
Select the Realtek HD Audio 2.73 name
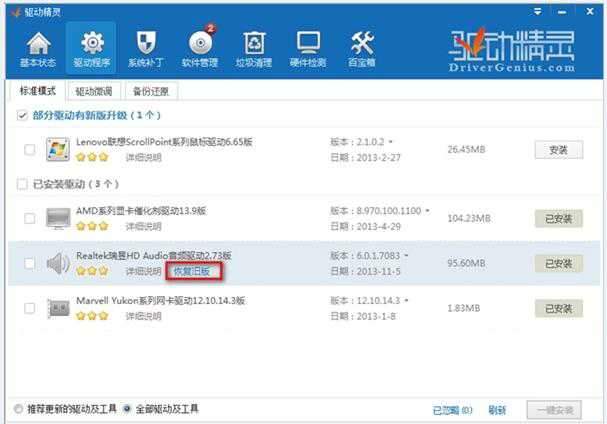point(154,256)
